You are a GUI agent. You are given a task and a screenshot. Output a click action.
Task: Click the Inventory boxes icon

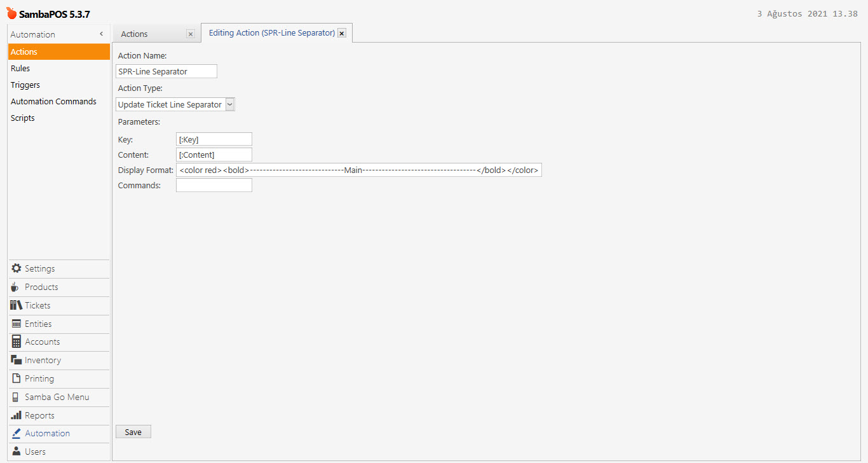[17, 360]
